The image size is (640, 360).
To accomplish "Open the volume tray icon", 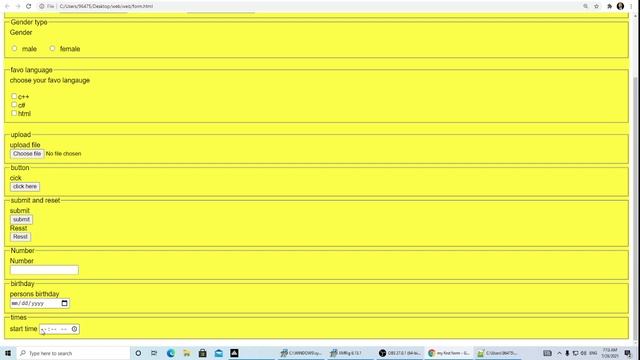I will (583, 353).
